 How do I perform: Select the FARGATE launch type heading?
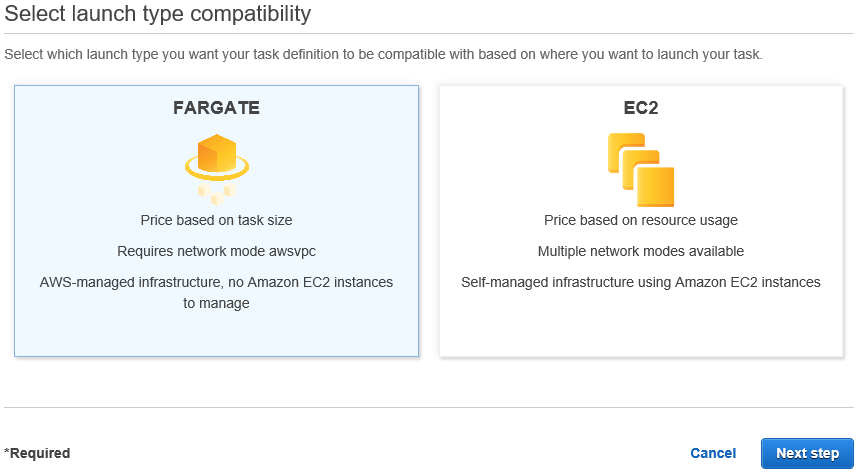click(216, 108)
